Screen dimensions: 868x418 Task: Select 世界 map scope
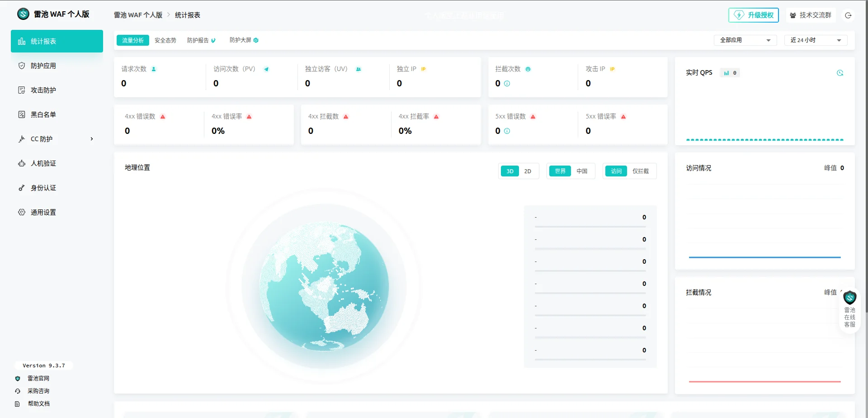(560, 171)
